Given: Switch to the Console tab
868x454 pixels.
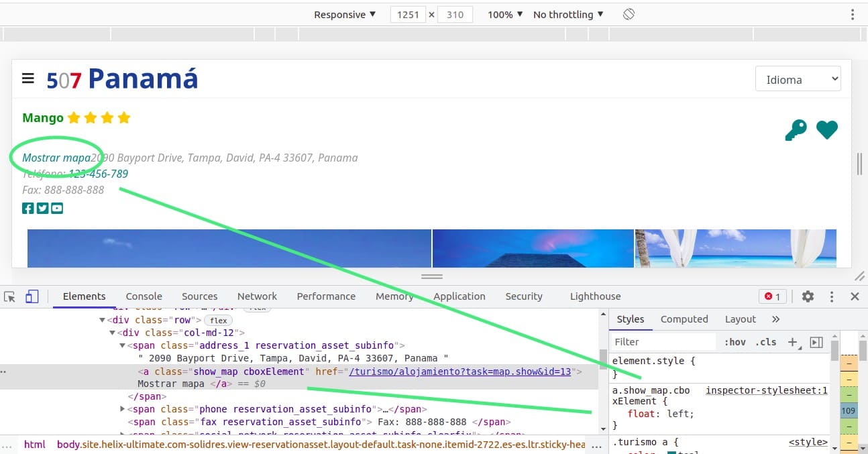Looking at the screenshot, I should pyautogui.click(x=144, y=296).
